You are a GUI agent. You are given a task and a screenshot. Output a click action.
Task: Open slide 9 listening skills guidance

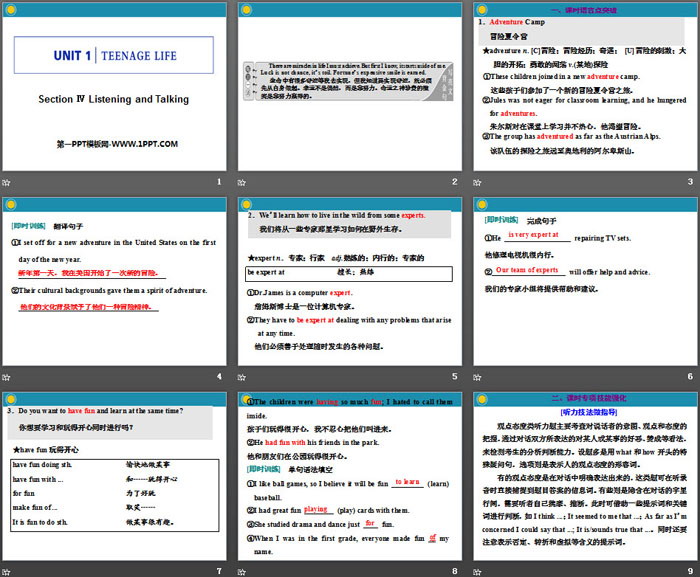pos(585,476)
